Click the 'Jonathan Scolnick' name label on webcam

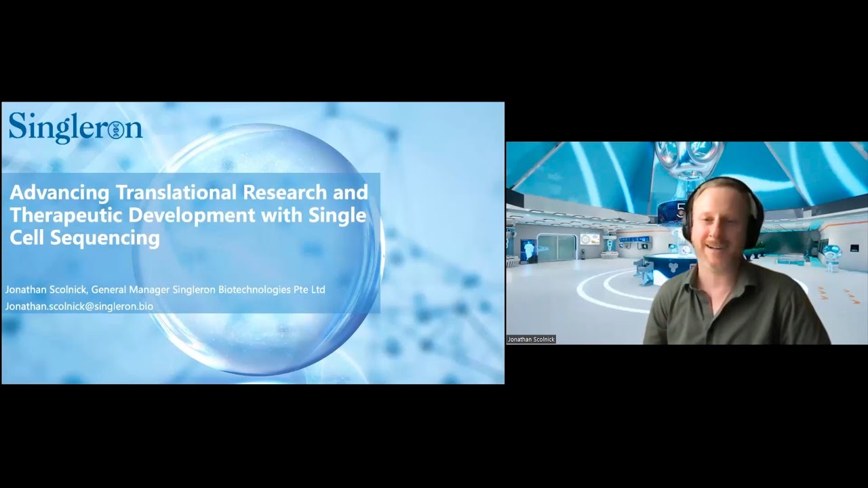[x=531, y=339]
